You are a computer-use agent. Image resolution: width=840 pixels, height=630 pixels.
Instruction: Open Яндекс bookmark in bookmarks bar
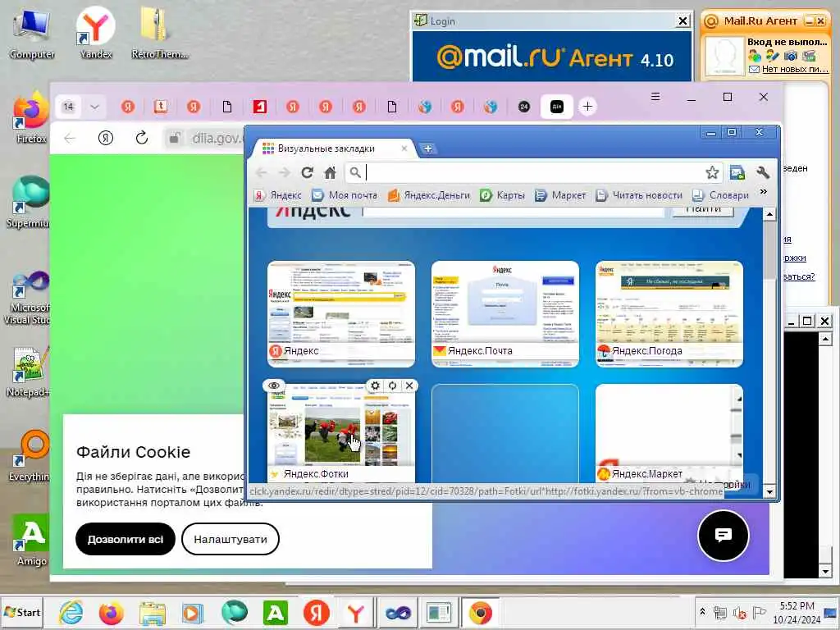[x=277, y=195]
